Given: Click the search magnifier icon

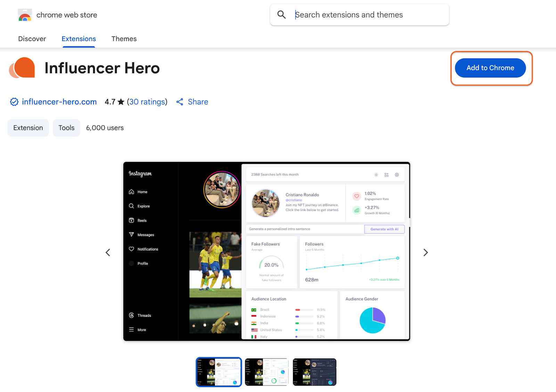Looking at the screenshot, I should tap(281, 15).
